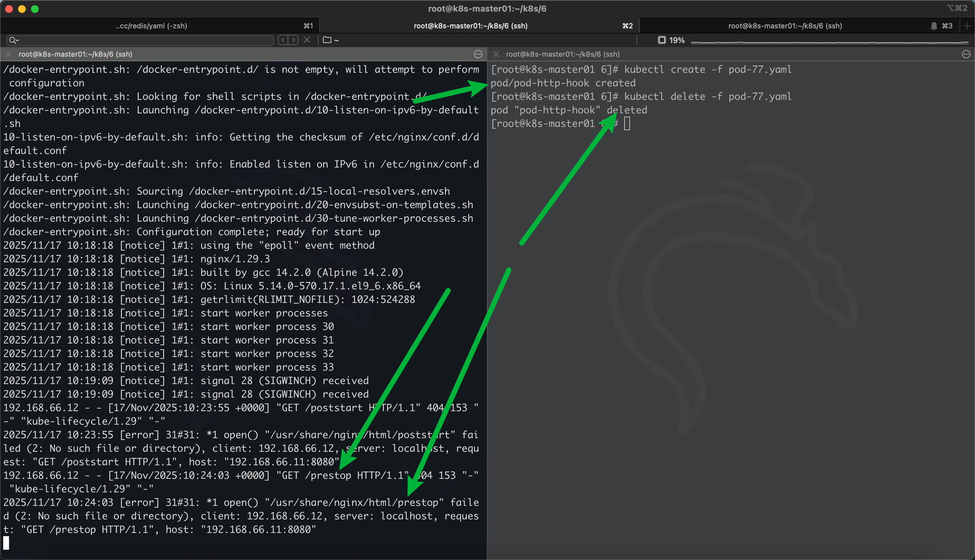Viewport: 975px width, 560px height.
Task: Open left pane's more options menu
Action: [478, 54]
